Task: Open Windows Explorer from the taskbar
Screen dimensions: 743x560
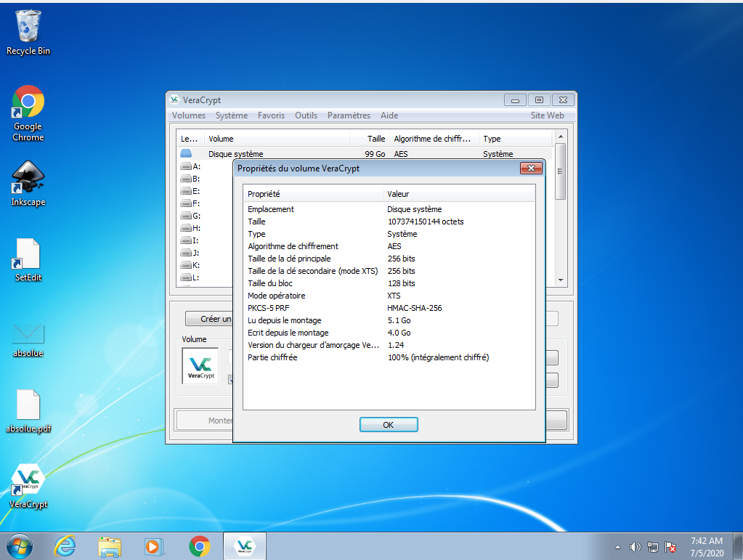Action: click(x=110, y=545)
